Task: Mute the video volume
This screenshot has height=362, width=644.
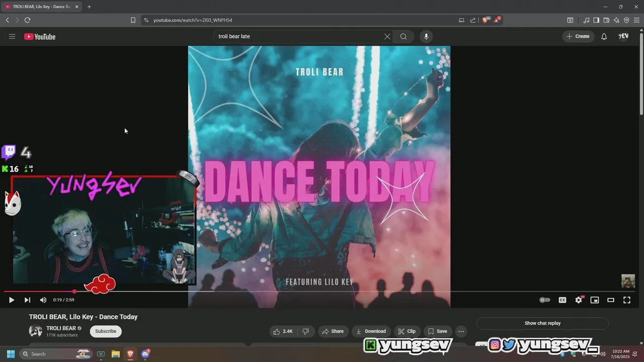Action: click(43, 300)
